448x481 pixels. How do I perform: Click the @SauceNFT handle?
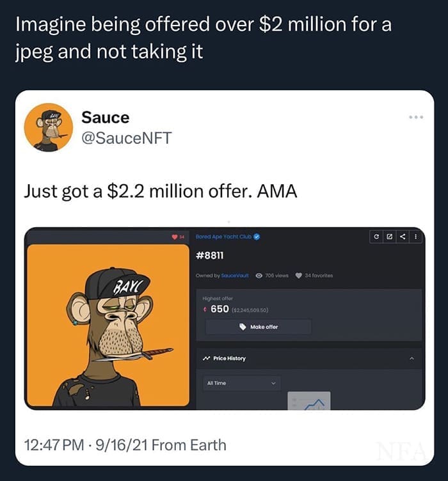click(x=127, y=138)
